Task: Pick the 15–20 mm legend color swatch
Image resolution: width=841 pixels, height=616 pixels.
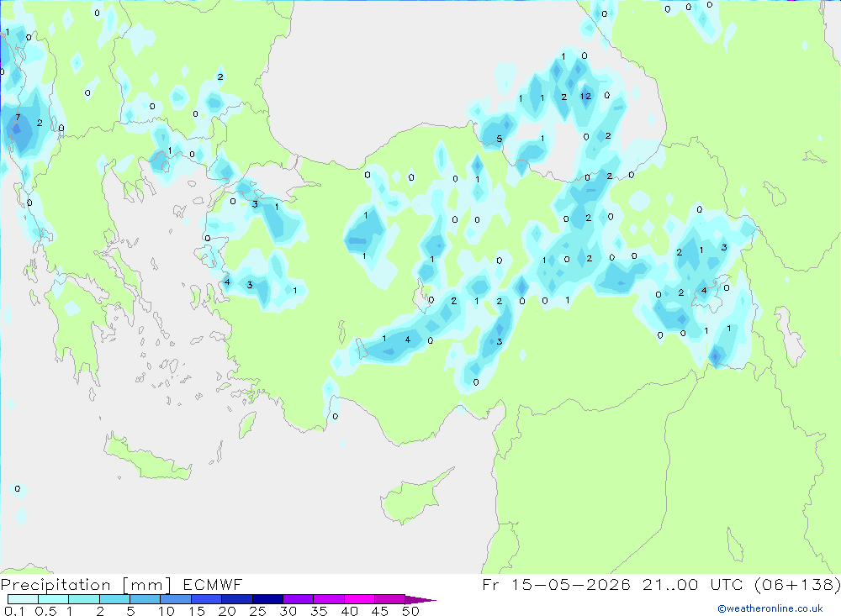Action: [207, 599]
